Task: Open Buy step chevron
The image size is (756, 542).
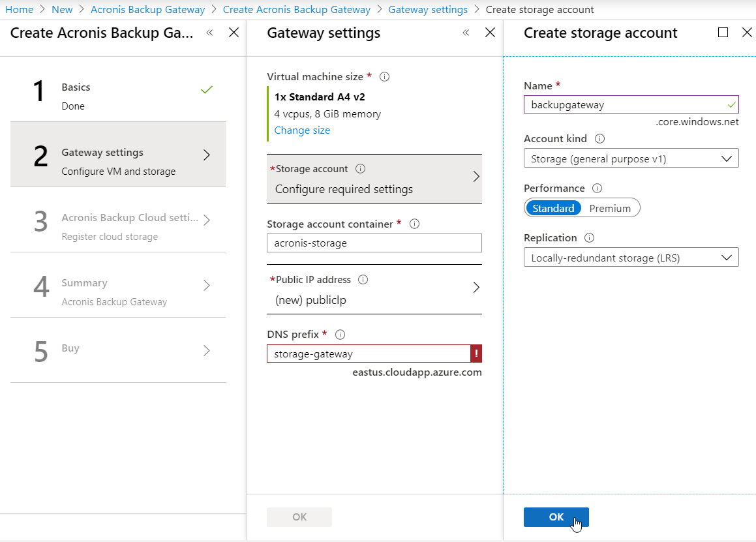Action: [207, 350]
